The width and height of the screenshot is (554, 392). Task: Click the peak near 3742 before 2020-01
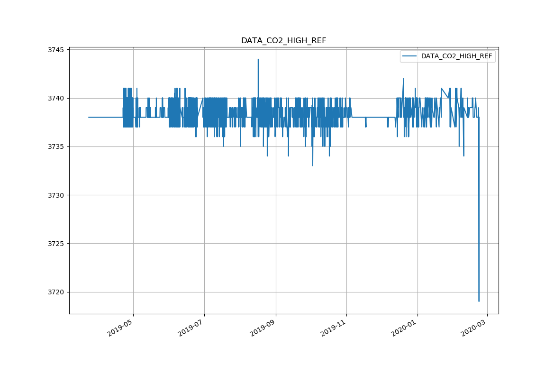point(403,79)
